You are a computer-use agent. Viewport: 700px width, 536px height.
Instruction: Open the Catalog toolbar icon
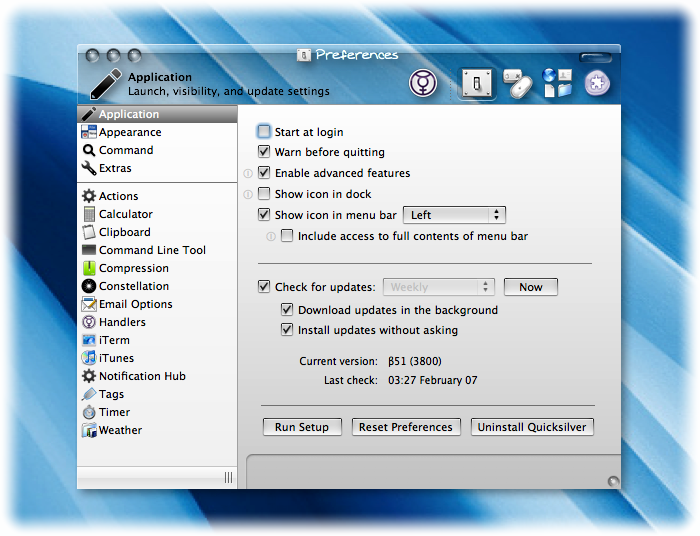[557, 83]
